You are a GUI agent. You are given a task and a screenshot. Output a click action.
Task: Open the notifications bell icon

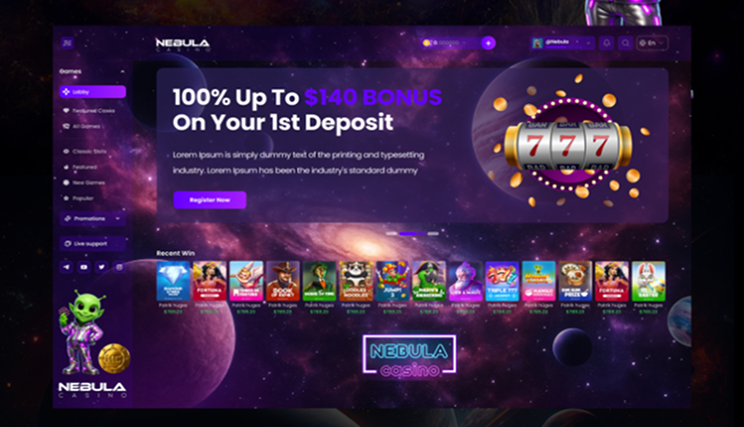606,43
